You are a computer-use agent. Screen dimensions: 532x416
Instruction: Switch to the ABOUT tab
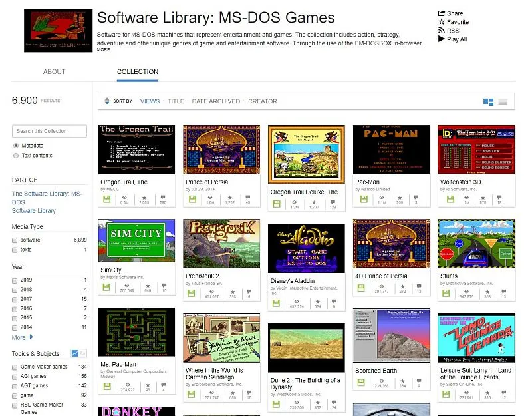pyautogui.click(x=54, y=71)
